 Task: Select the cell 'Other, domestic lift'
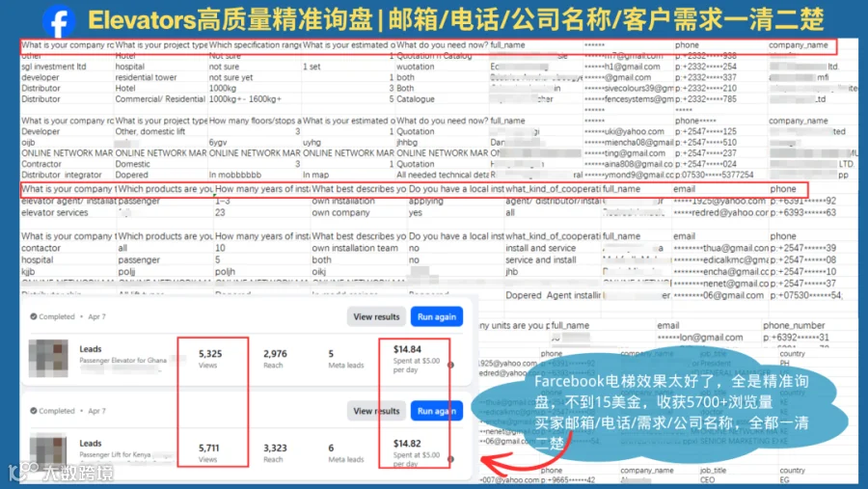point(150,131)
